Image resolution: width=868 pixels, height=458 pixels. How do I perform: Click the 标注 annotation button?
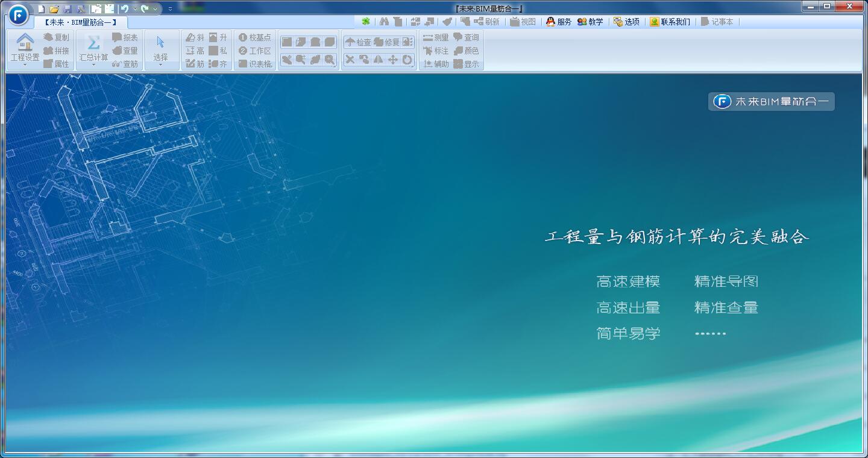pos(436,51)
